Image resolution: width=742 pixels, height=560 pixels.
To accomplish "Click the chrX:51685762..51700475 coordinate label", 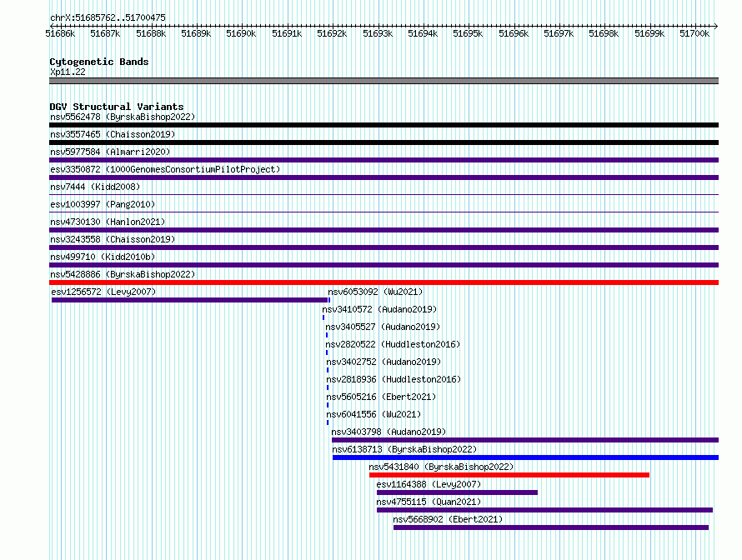I will [x=108, y=17].
